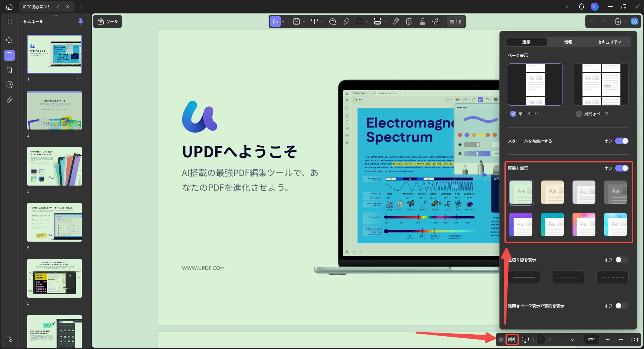The image size is (644, 349).
Task: Enable 区切り線を表示 switch
Action: click(622, 260)
